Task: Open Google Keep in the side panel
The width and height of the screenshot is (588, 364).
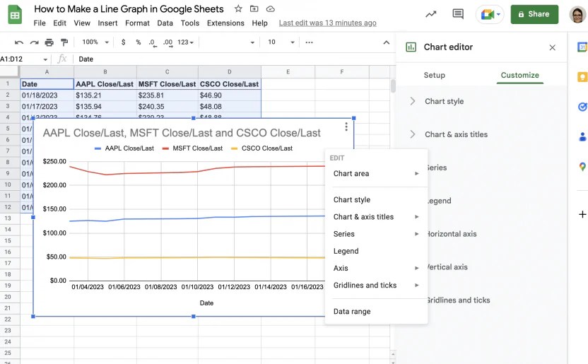Action: 582,77
